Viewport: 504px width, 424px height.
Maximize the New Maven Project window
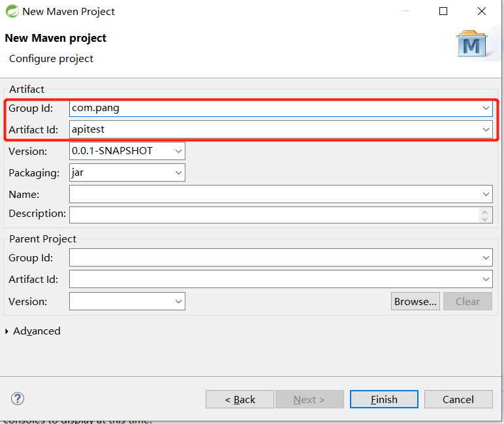click(443, 11)
